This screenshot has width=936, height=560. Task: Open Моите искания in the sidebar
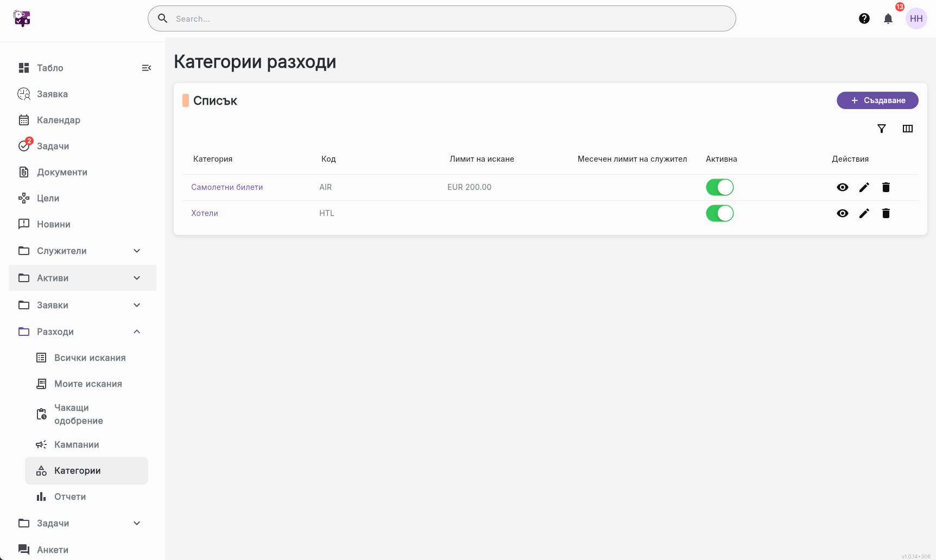click(x=87, y=384)
